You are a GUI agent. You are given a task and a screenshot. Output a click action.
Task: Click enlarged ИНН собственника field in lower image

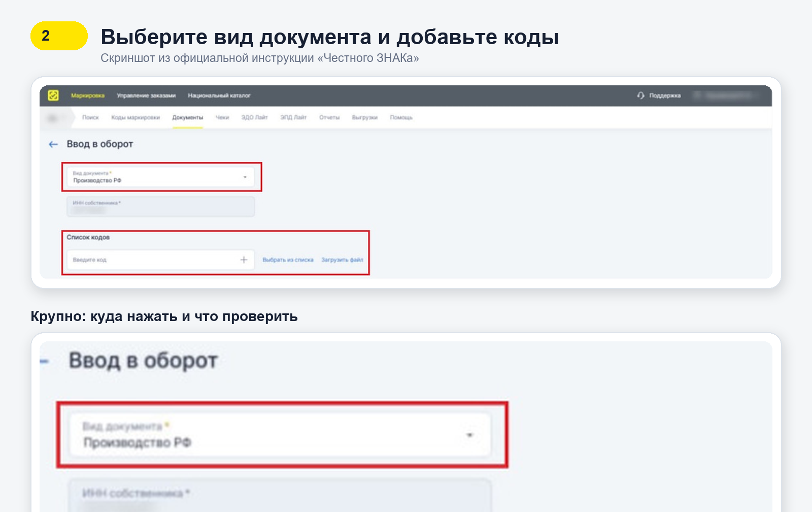[280, 496]
